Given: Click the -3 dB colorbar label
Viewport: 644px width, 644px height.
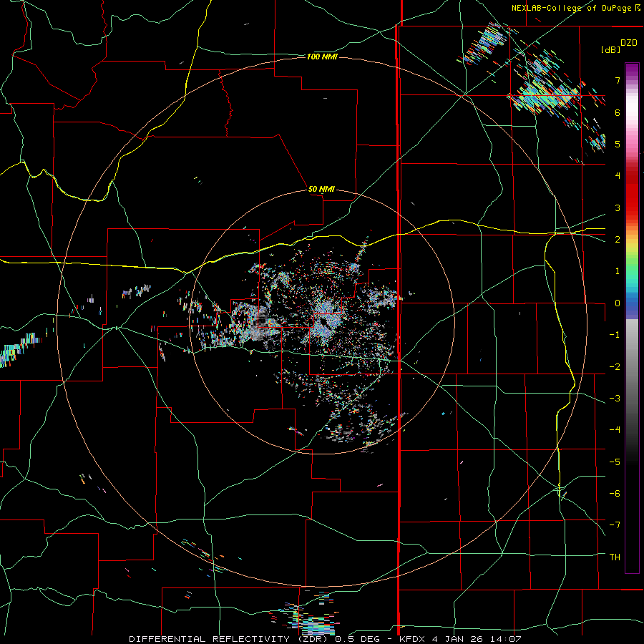Looking at the screenshot, I should (615, 399).
